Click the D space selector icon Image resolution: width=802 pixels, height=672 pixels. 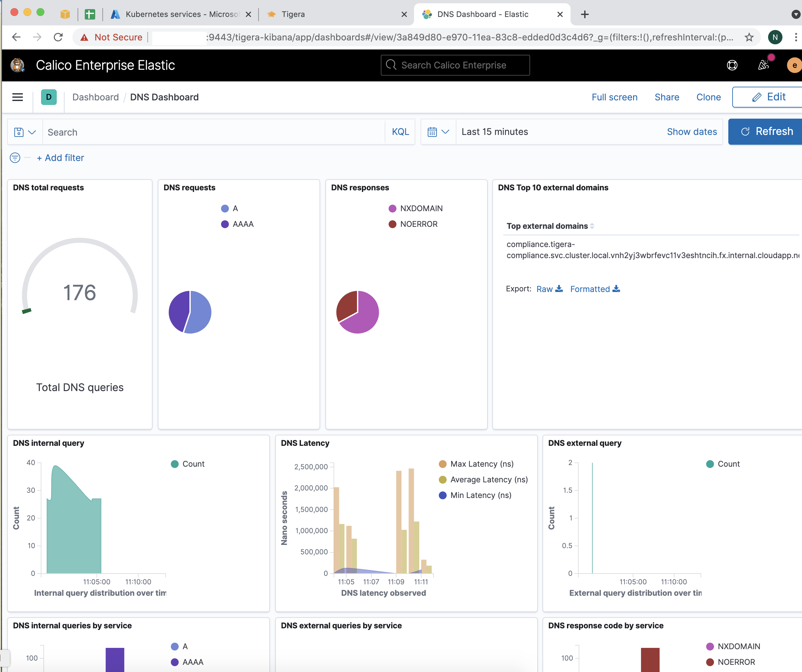pyautogui.click(x=49, y=97)
